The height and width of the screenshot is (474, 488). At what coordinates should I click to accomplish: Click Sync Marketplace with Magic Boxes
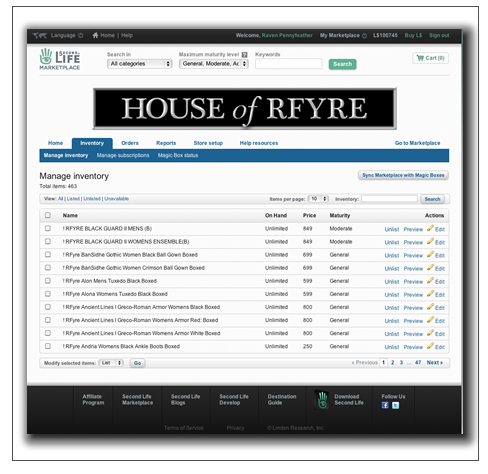point(403,175)
